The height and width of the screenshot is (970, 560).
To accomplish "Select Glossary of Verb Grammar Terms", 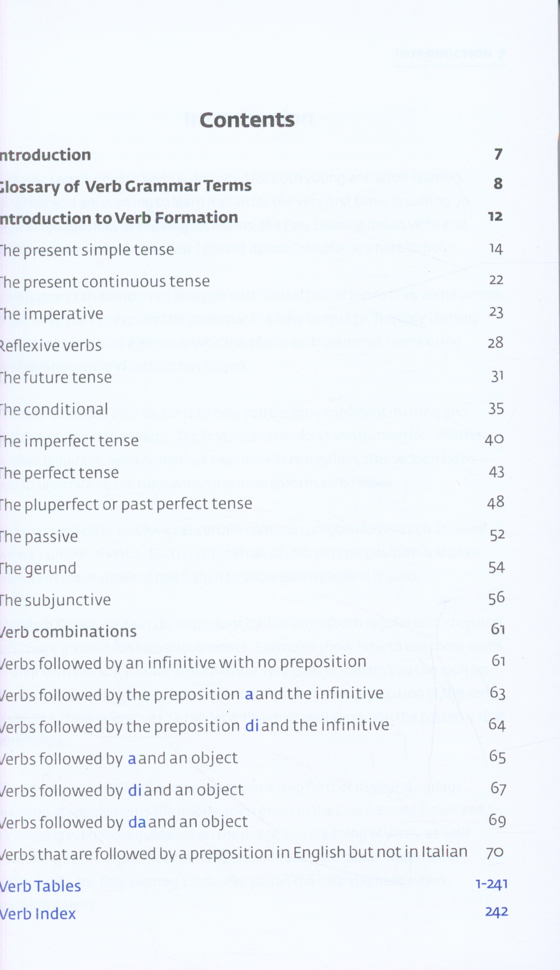I will tap(126, 186).
